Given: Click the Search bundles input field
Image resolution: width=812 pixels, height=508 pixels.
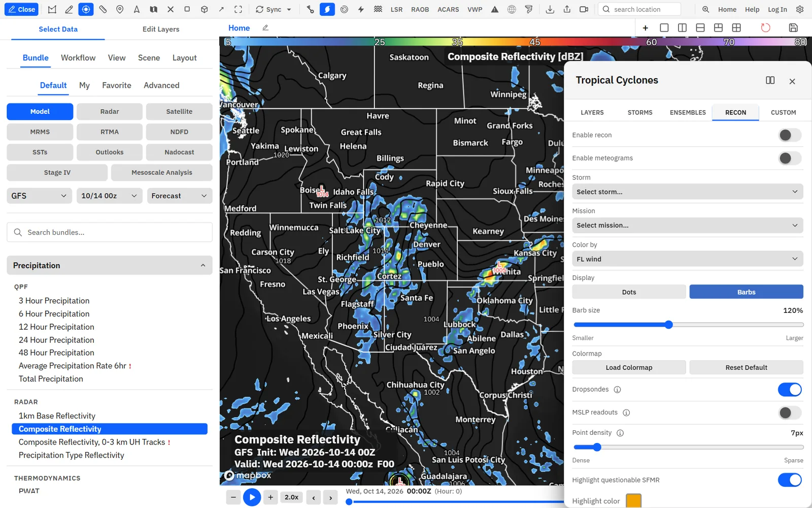Looking at the screenshot, I should (110, 232).
